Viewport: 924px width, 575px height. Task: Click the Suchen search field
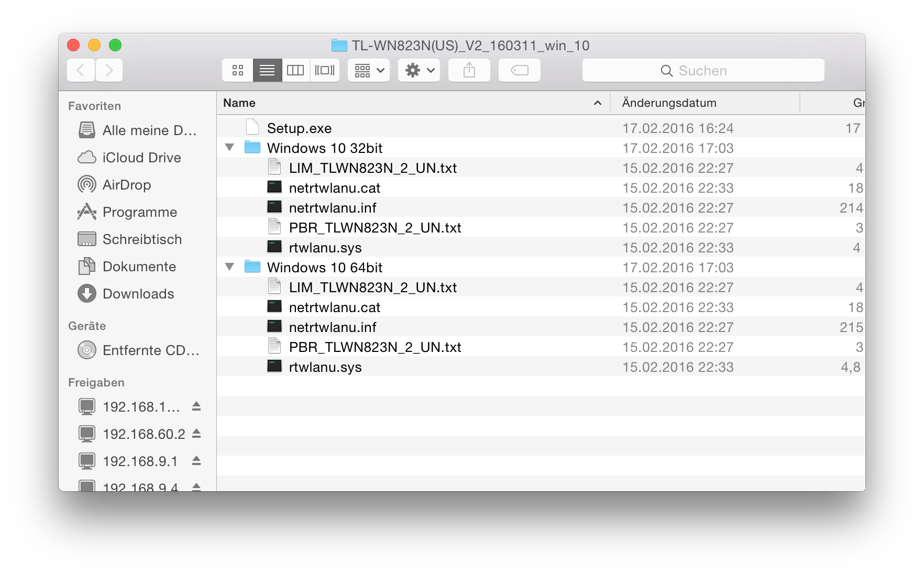tap(703, 70)
